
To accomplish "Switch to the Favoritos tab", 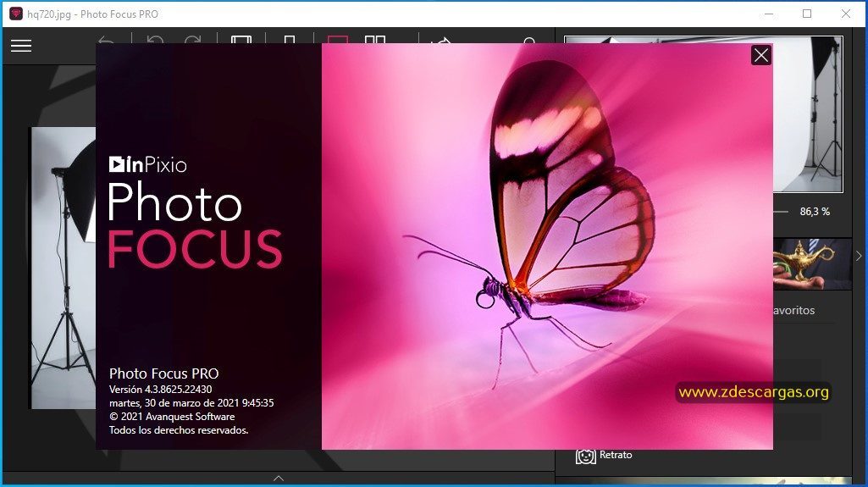I will (x=794, y=311).
